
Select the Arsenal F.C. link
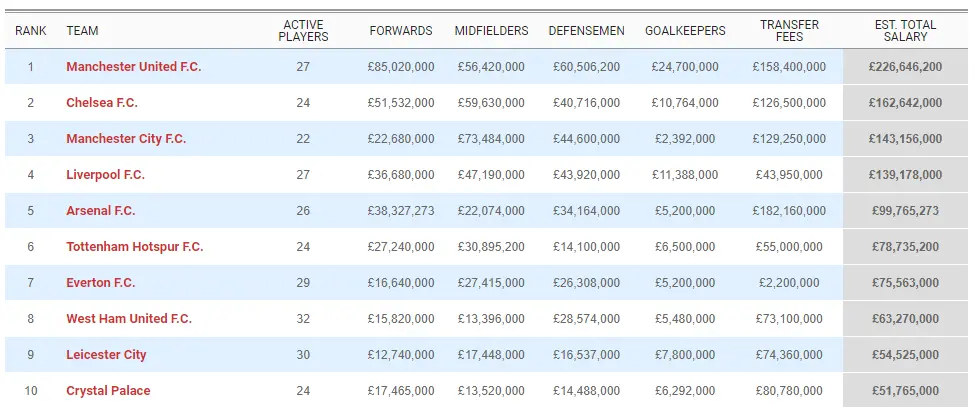click(x=100, y=211)
